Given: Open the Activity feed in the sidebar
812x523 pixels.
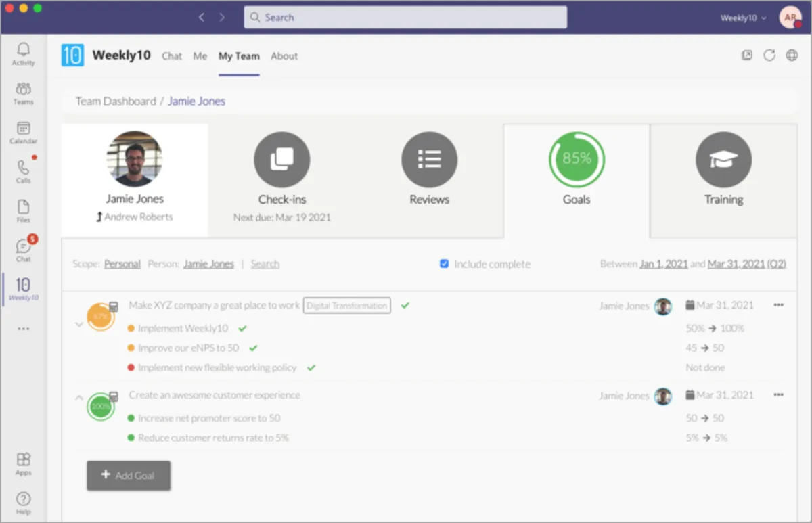Looking at the screenshot, I should [23, 53].
